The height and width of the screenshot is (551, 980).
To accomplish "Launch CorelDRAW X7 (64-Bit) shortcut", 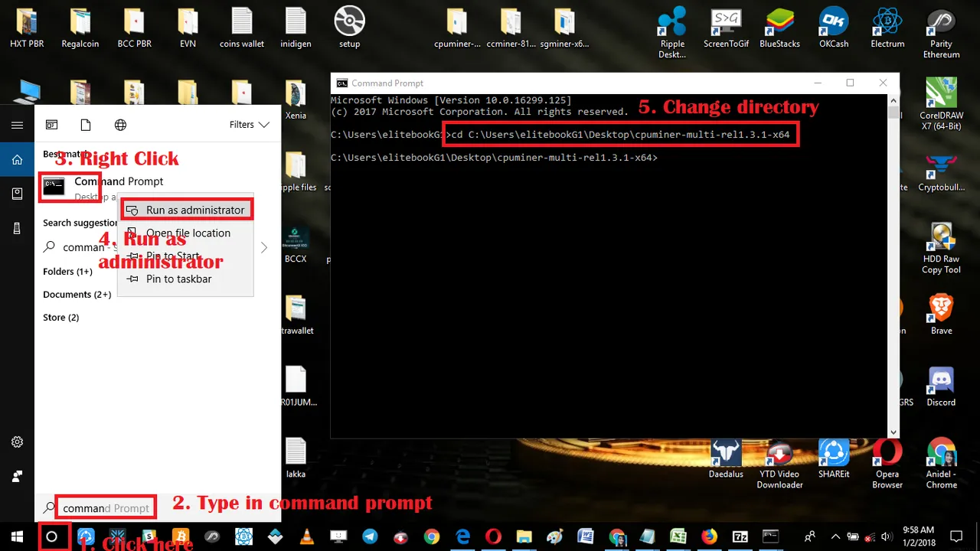I will click(941, 104).
